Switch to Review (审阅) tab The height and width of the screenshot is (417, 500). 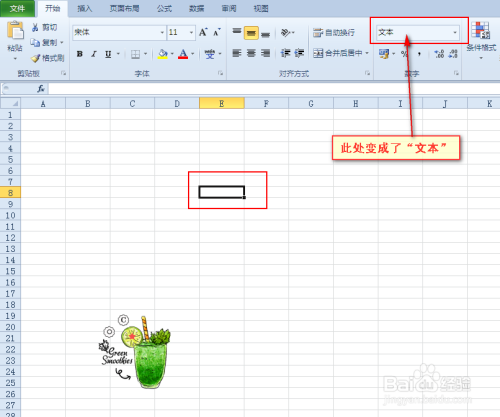(x=229, y=9)
